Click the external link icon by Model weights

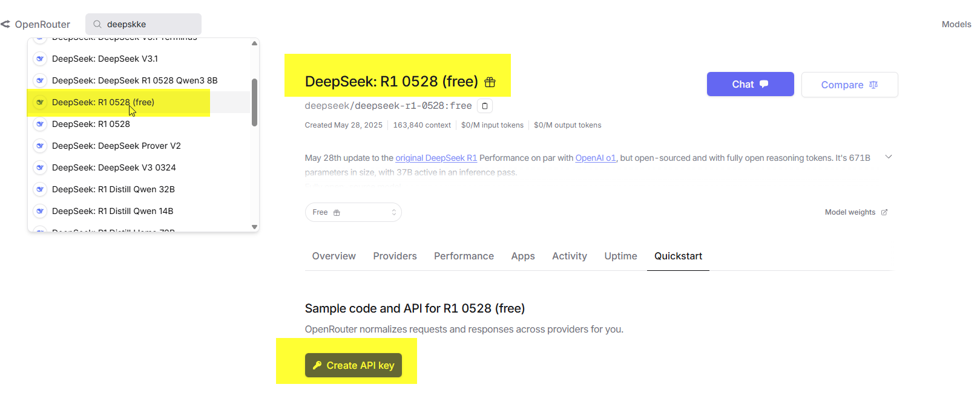pyautogui.click(x=884, y=212)
